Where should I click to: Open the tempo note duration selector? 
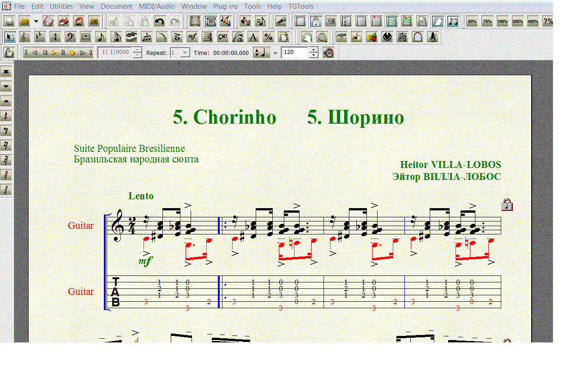tap(262, 53)
